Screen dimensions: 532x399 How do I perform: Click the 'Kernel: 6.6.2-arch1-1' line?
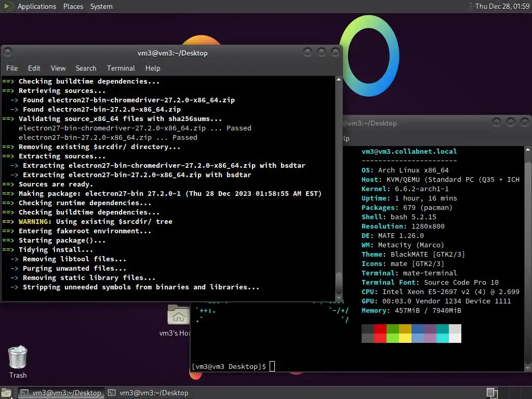[x=405, y=189]
